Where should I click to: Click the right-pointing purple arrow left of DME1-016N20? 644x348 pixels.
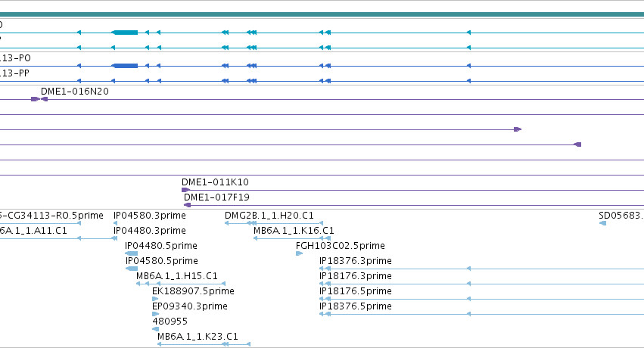pyautogui.click(x=36, y=99)
